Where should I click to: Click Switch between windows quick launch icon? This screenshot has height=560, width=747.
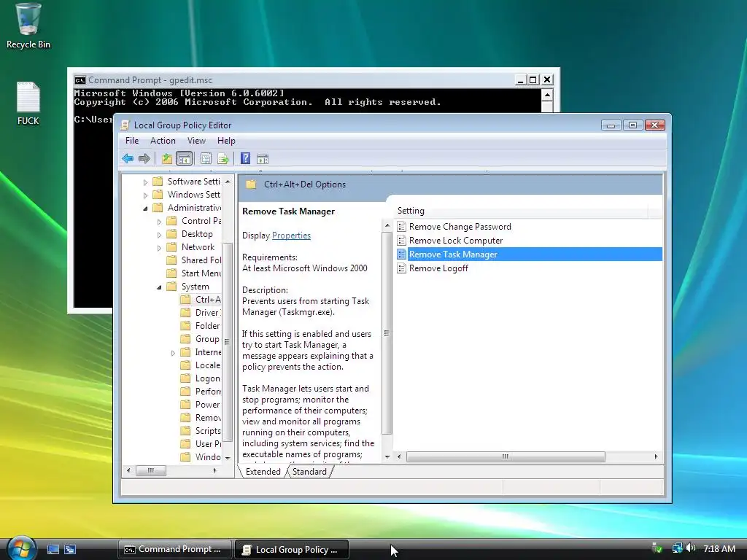pos(70,550)
